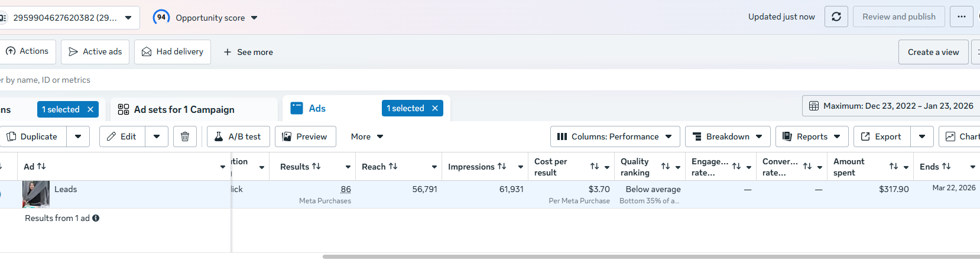Open the three-dots more options menu
The height and width of the screenshot is (260, 980).
(x=962, y=17)
